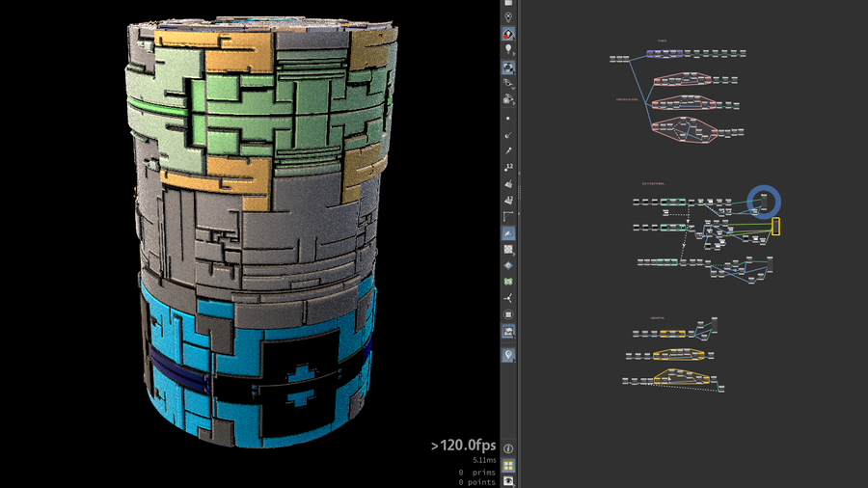Click the green butterfly-shaped toolbar icon
The width and height of the screenshot is (868, 488).
tap(508, 282)
